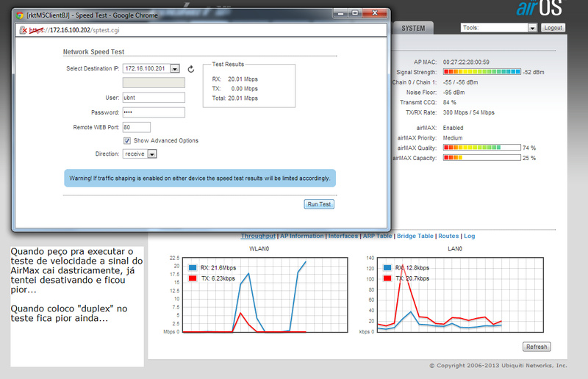The width and height of the screenshot is (588, 379).
Task: Click the Password input field
Action: pyautogui.click(x=154, y=112)
